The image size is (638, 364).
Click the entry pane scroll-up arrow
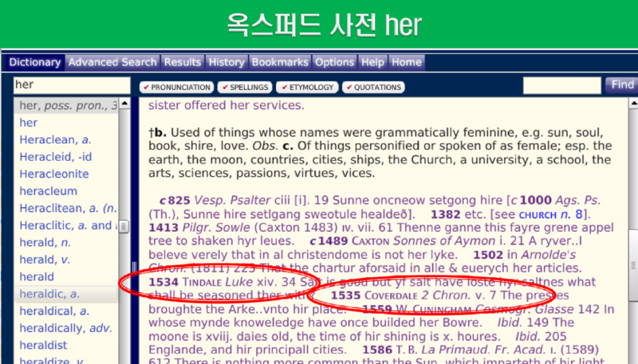[x=633, y=104]
